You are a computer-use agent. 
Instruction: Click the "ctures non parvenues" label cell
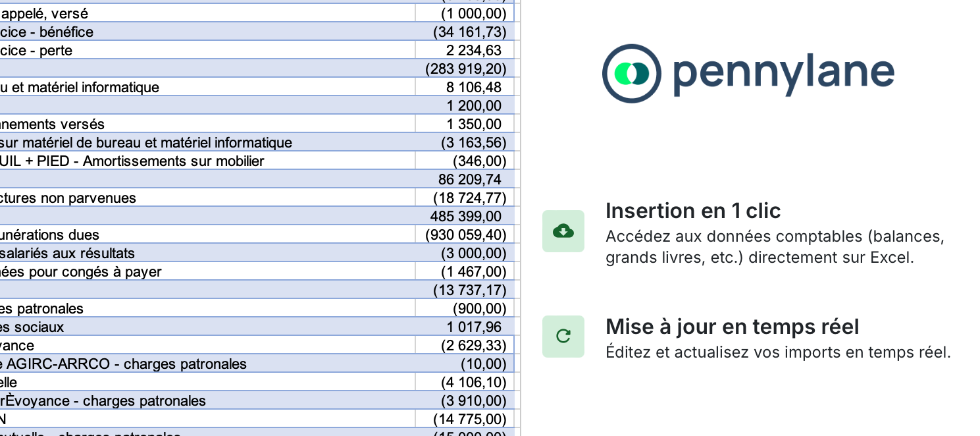coord(68,198)
